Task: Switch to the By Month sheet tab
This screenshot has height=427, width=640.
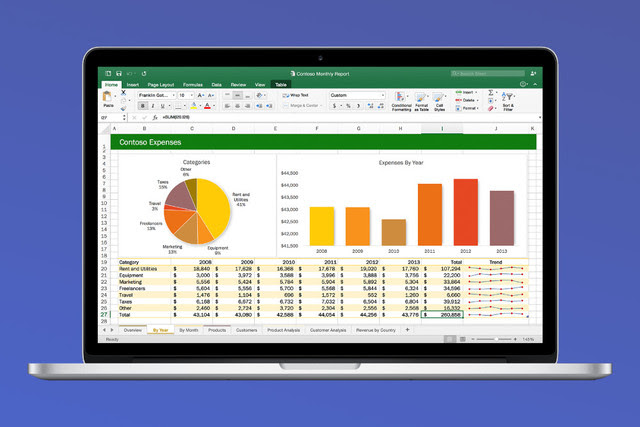Action: click(189, 330)
